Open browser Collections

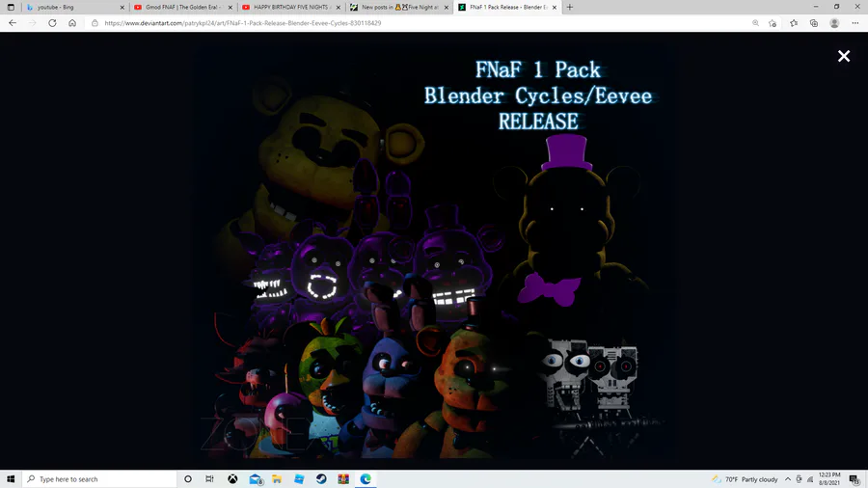pos(814,23)
